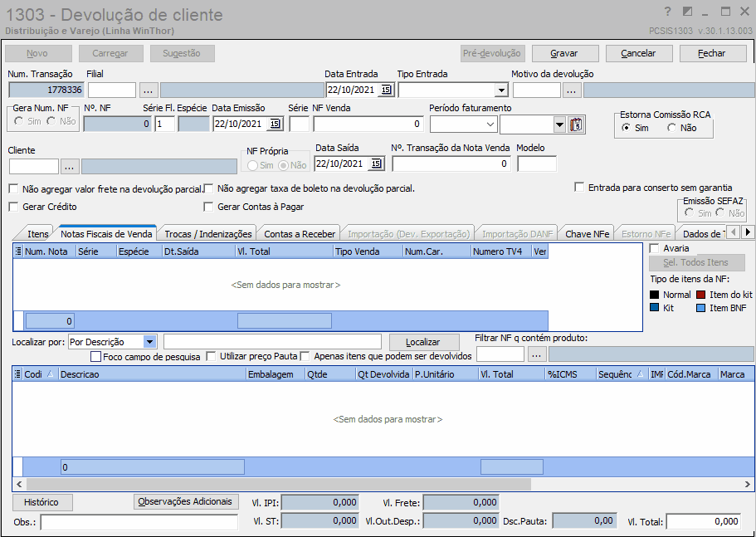The image size is (756, 537).
Task: Click the help question mark icon
Action: 667,12
